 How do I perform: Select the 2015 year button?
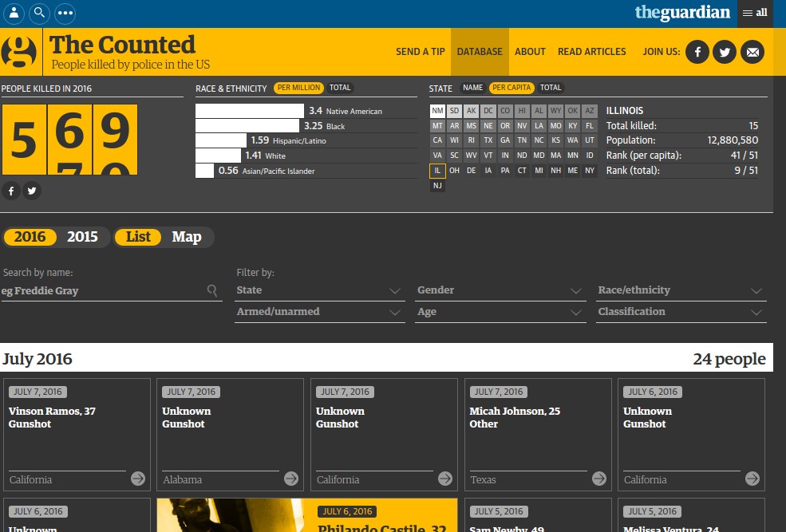click(82, 237)
